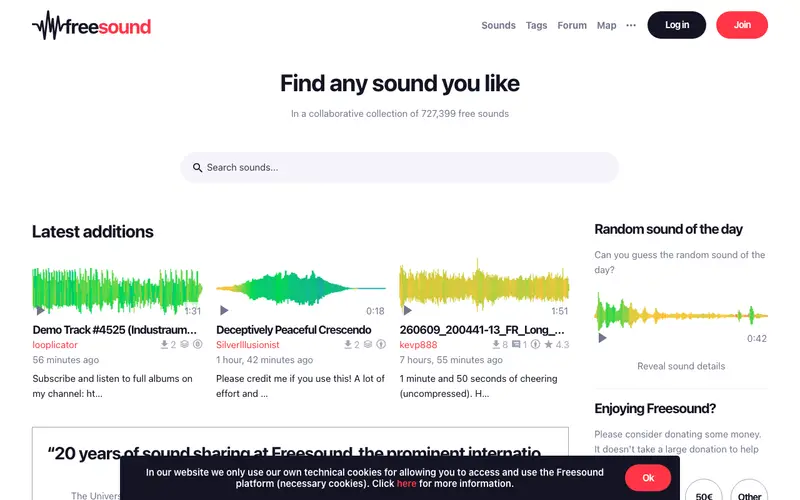The image size is (800, 500).
Task: Click 'Subscribe and listen to full albums' description
Action: [112, 386]
